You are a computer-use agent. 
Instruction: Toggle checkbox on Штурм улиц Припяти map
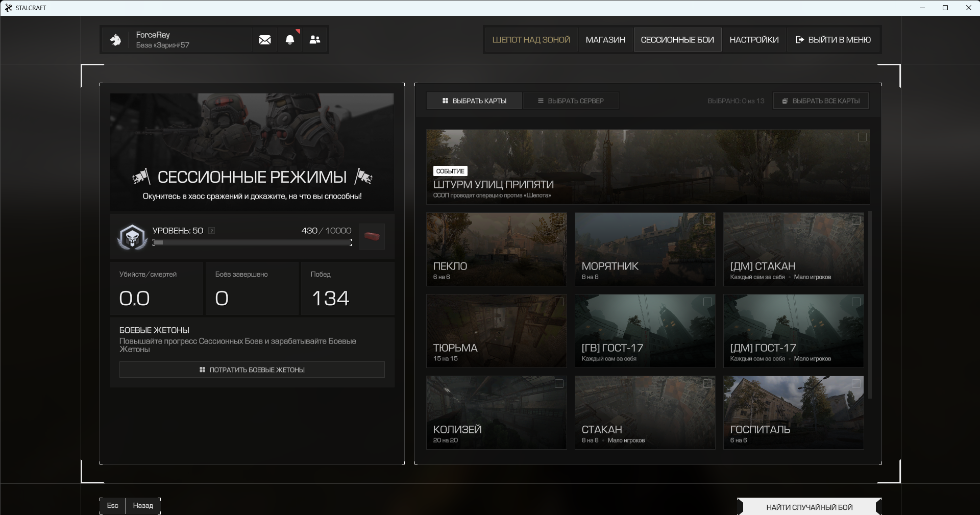[862, 137]
